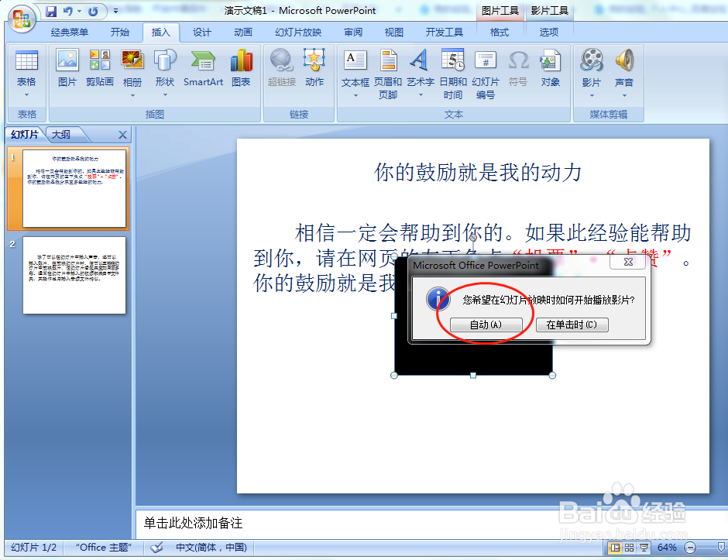Open the undo history dropdown arrow

(80, 11)
